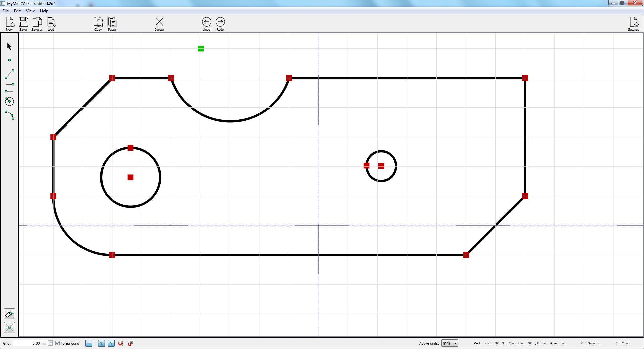Load a file via toolbar

point(51,24)
